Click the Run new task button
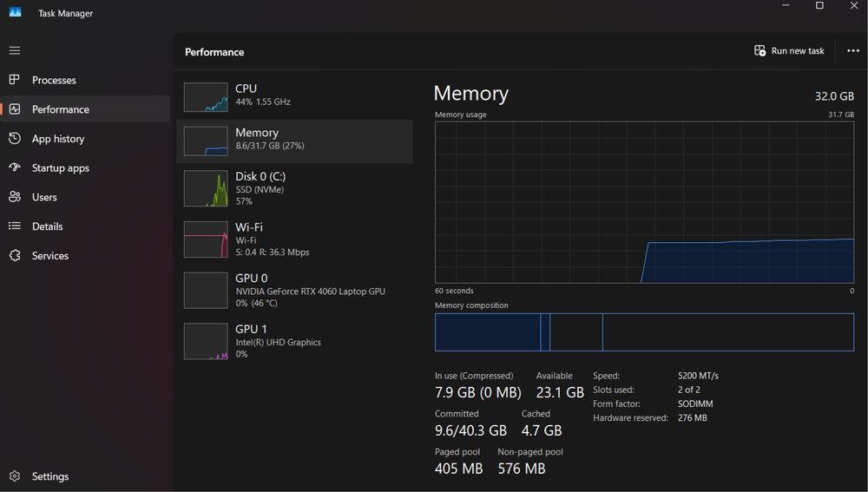Screen dimensions: 868x492 789,51
